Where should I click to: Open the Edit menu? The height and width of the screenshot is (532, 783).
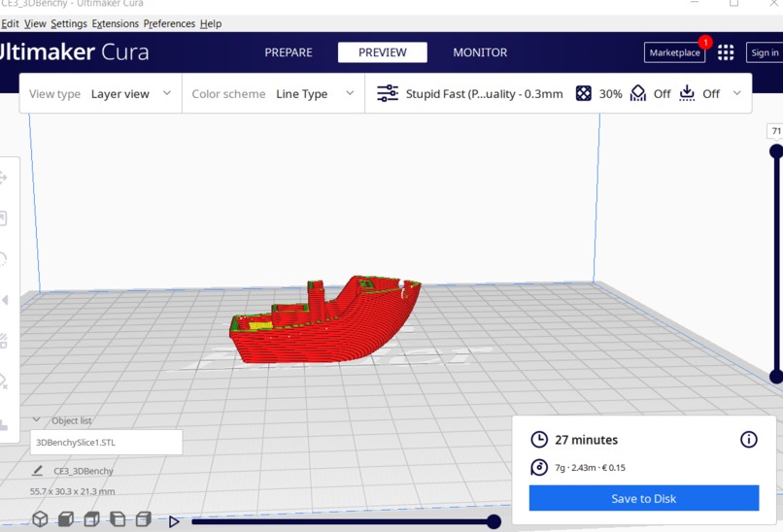[10, 23]
